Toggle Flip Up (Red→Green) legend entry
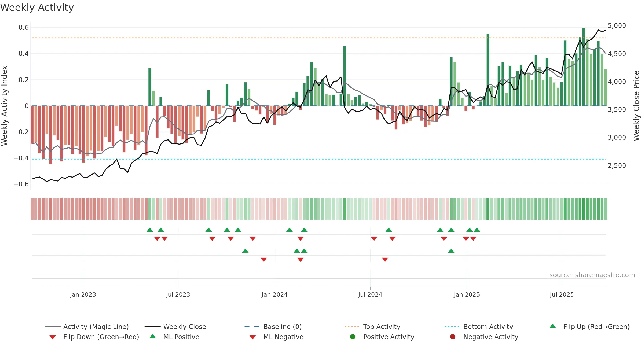The image size is (644, 362). 590,327
